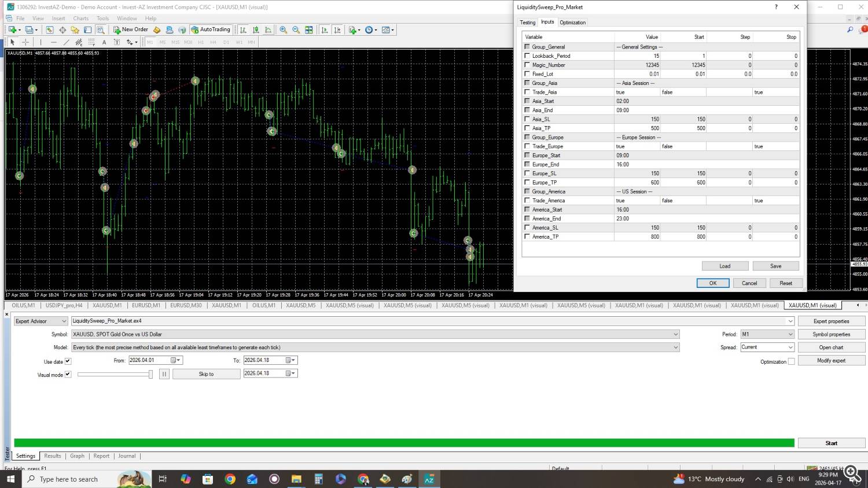Check the America_SL variable checkbox
The image size is (868, 488).
527,227
